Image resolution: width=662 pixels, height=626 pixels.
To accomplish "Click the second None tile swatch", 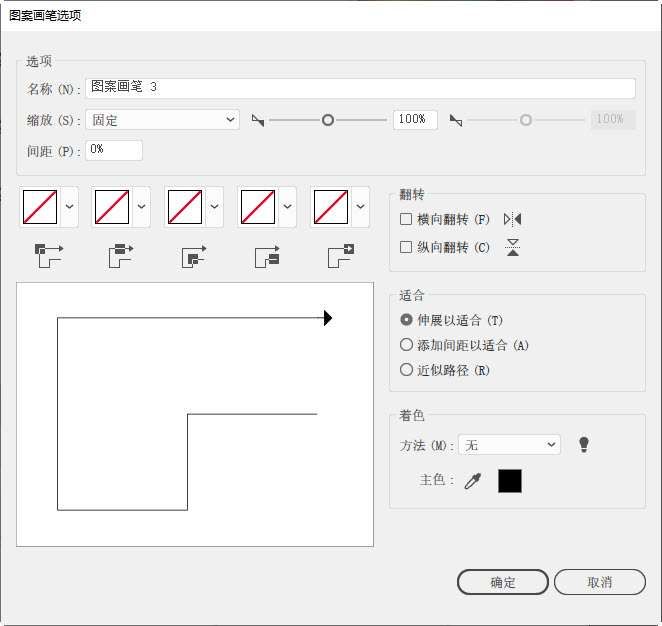I will point(112,207).
